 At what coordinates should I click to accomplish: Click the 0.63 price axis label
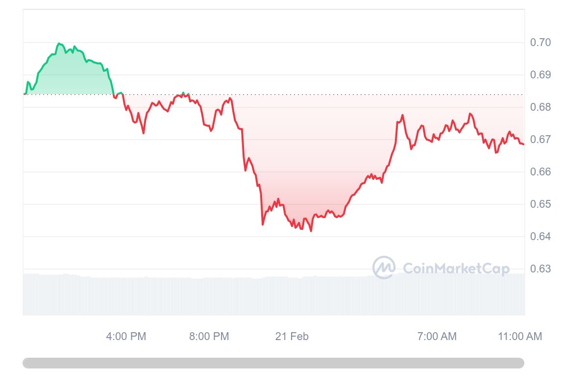[x=540, y=269]
